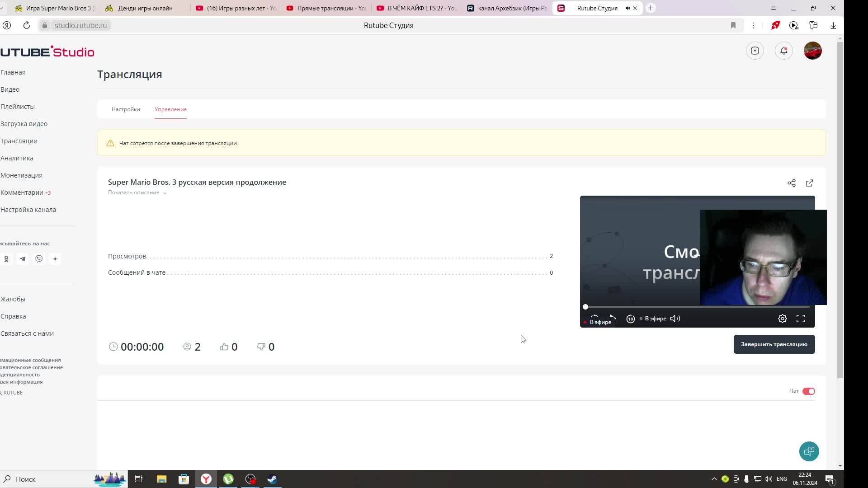
Task: Mute the player volume speaker
Action: click(675, 319)
